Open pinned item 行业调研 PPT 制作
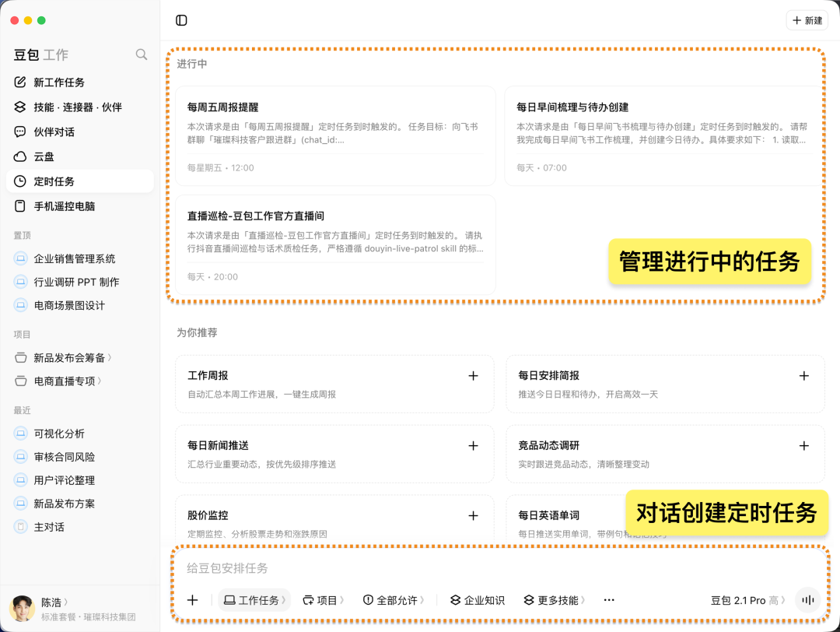 tap(80, 282)
